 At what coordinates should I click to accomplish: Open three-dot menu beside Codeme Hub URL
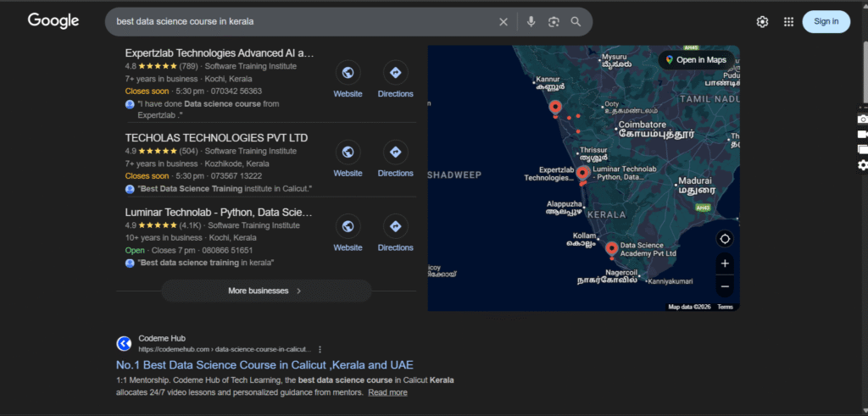point(320,349)
